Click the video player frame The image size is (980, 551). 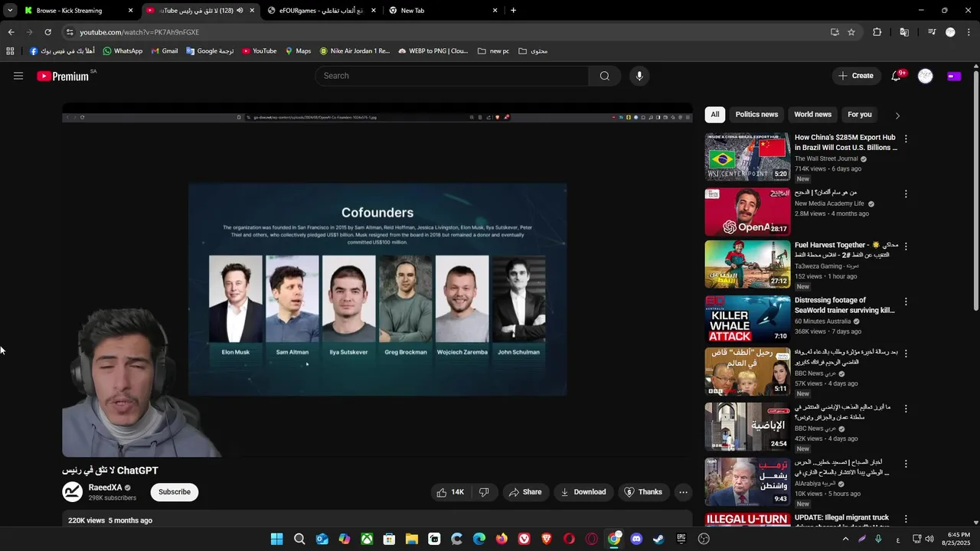(377, 280)
